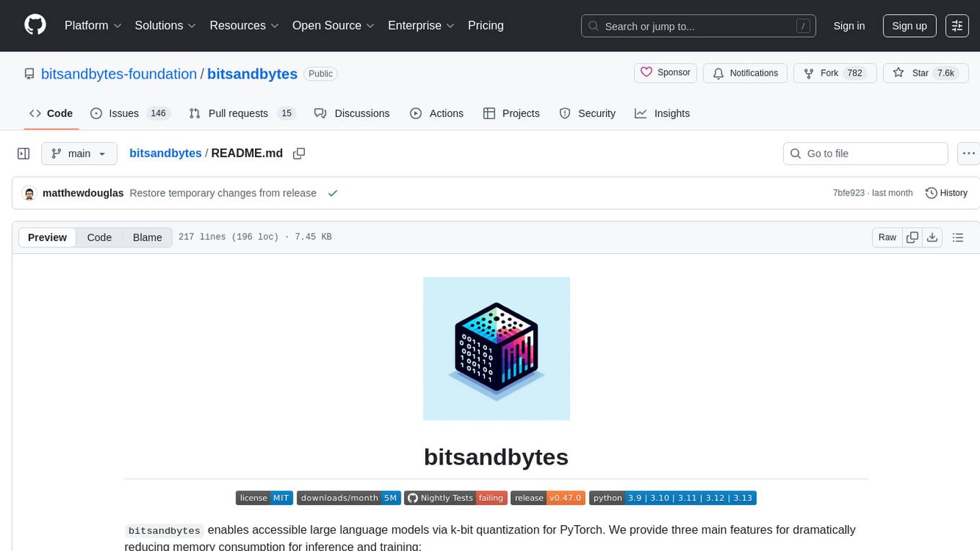Open the Pricing page

[486, 25]
